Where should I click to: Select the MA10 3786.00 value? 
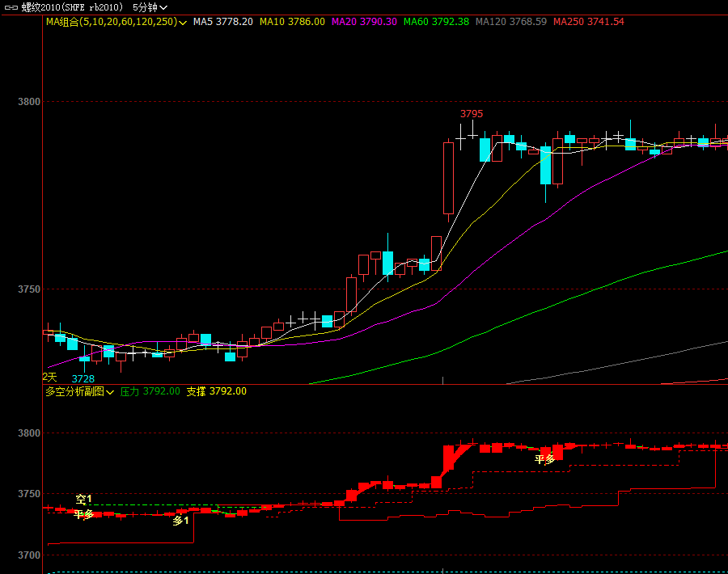(292, 22)
